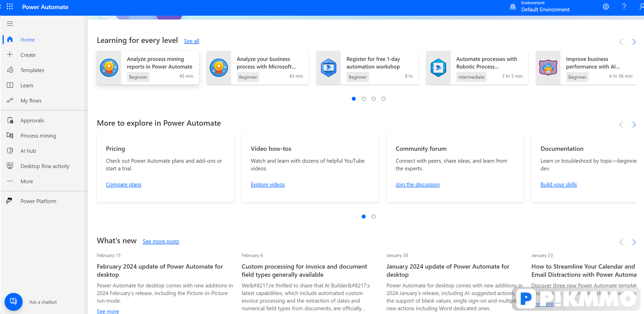Go to previous What's new page
The image size is (644, 314).
tap(621, 242)
